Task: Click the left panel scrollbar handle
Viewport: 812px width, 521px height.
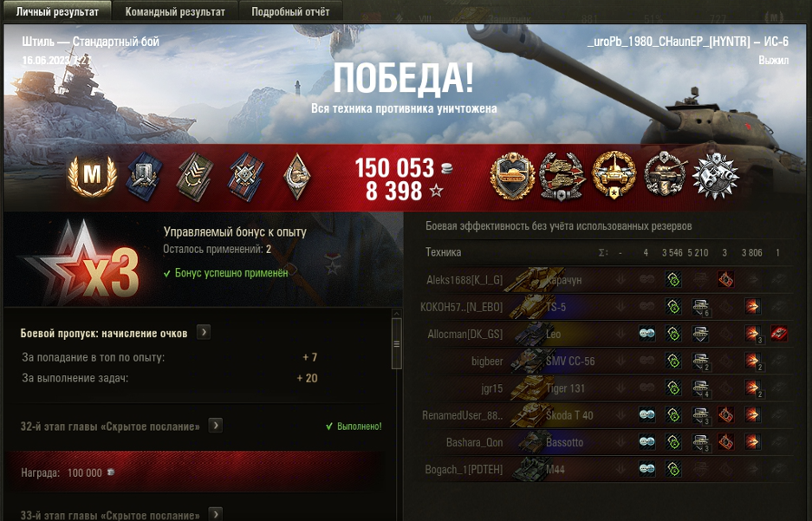Action: tap(397, 343)
